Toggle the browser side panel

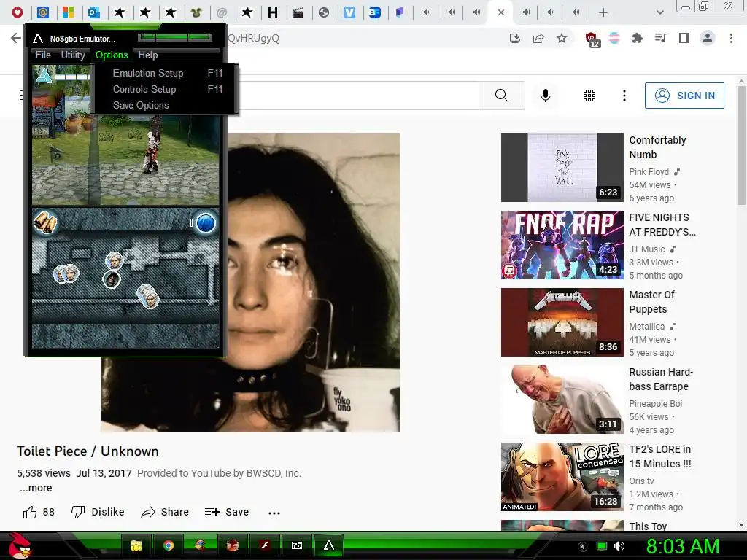[x=684, y=38]
